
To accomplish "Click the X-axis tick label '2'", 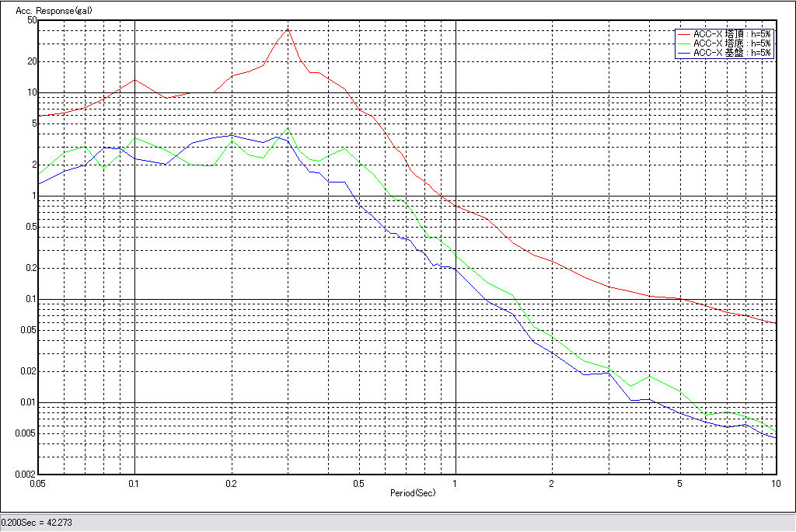I will (551, 483).
